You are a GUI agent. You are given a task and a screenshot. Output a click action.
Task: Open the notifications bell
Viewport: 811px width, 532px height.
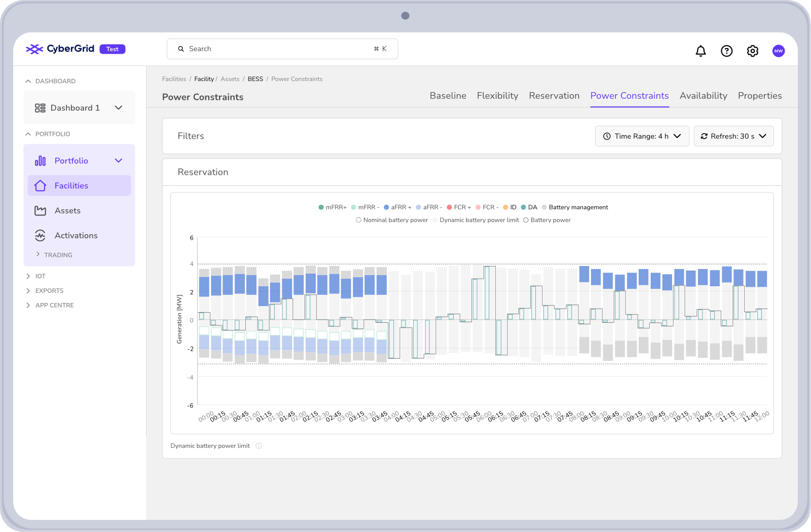[701, 51]
